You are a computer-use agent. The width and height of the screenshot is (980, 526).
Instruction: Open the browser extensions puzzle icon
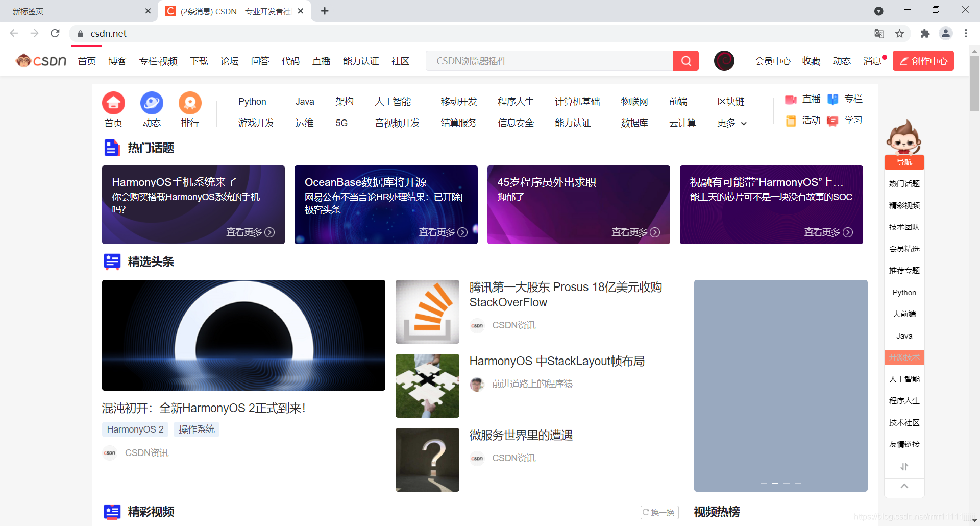[x=925, y=33]
